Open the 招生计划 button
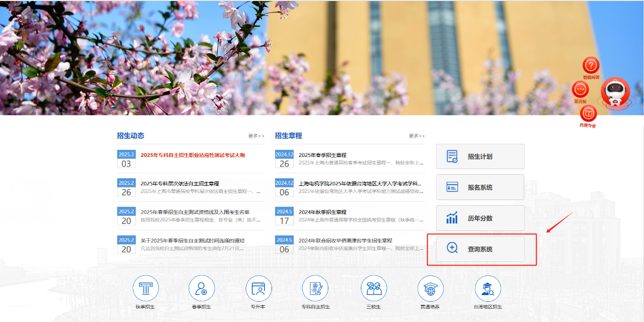Image resolution: width=644 pixels, height=322 pixels. 480,156
